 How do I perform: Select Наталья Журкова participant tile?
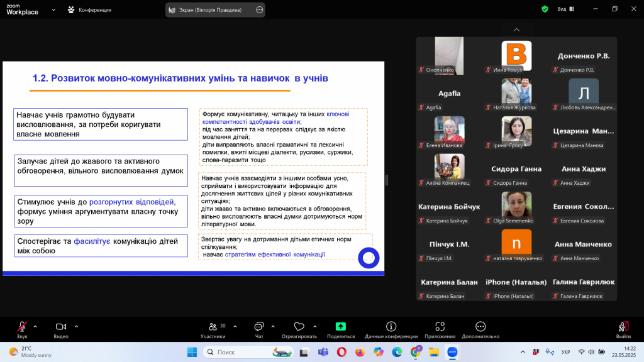pyautogui.click(x=516, y=94)
